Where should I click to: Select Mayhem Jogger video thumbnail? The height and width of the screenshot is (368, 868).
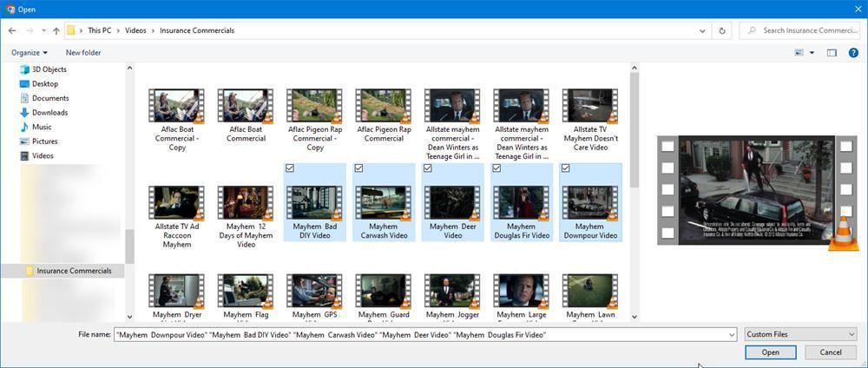coord(453,291)
